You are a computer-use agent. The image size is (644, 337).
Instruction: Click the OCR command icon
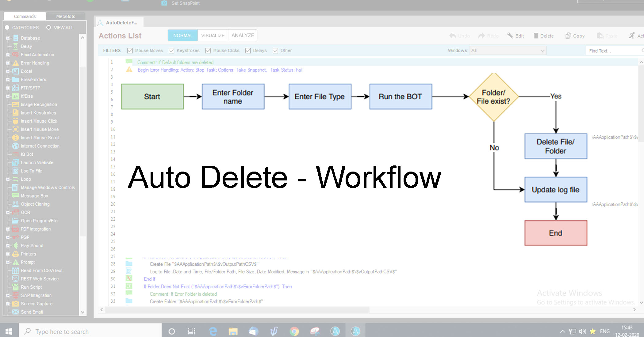tap(15, 212)
